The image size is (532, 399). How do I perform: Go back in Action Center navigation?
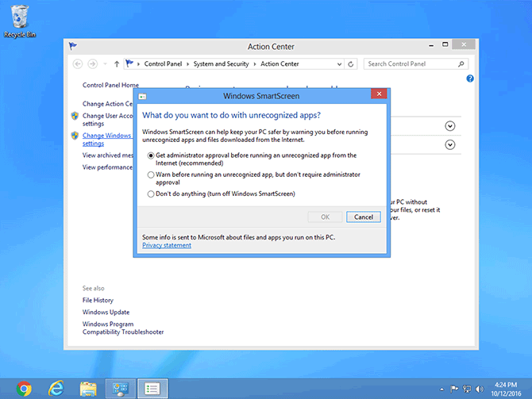tap(78, 63)
